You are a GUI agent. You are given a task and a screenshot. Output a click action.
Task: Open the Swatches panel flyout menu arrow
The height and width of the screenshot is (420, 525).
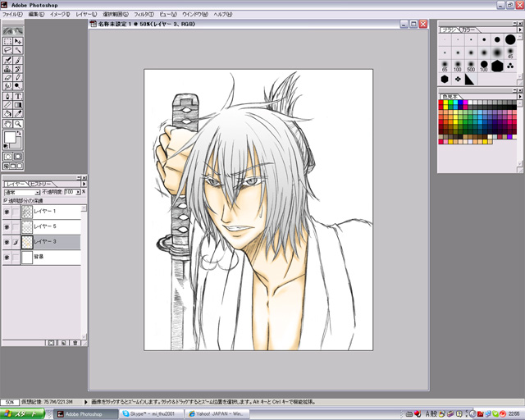(x=520, y=97)
